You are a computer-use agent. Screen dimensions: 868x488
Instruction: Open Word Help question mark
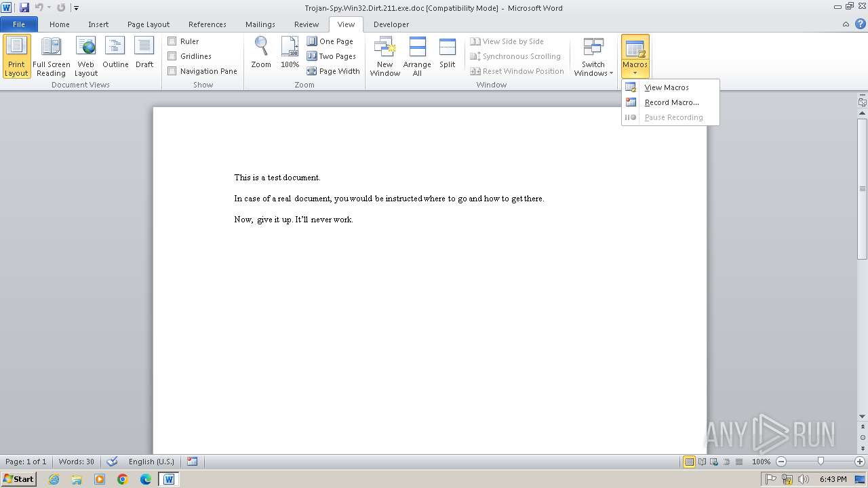coord(860,24)
